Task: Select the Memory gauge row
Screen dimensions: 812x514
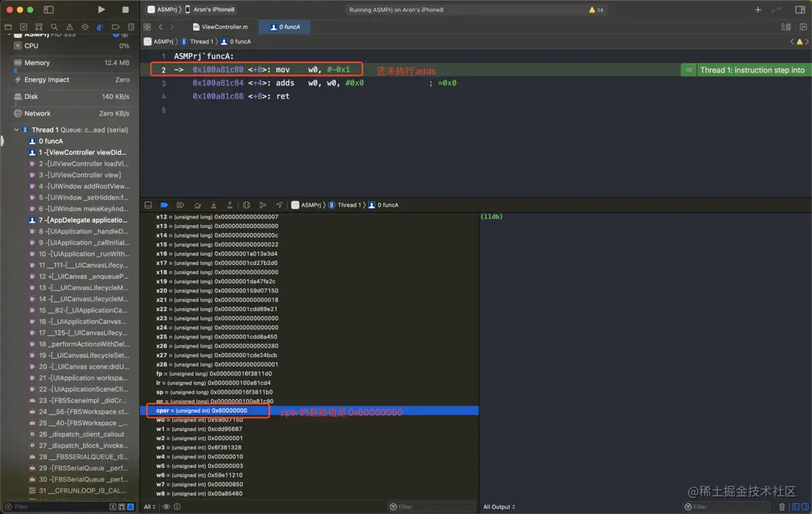Action: point(70,63)
